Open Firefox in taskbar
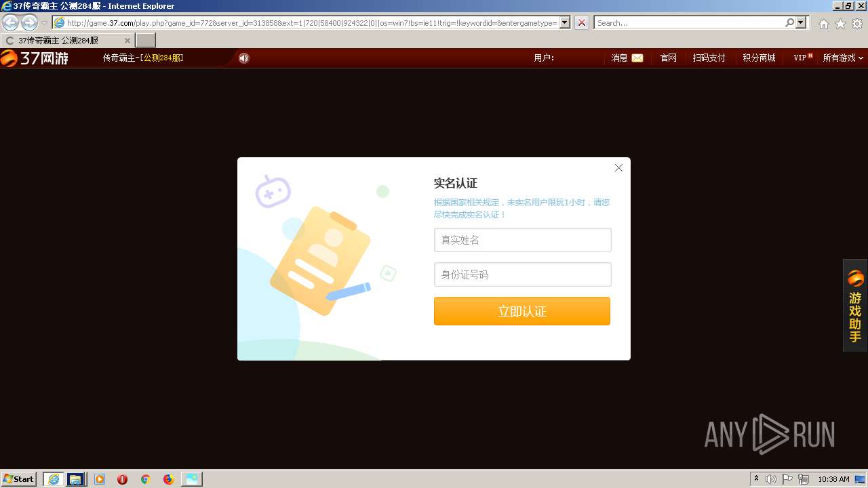The image size is (868, 488). [168, 479]
